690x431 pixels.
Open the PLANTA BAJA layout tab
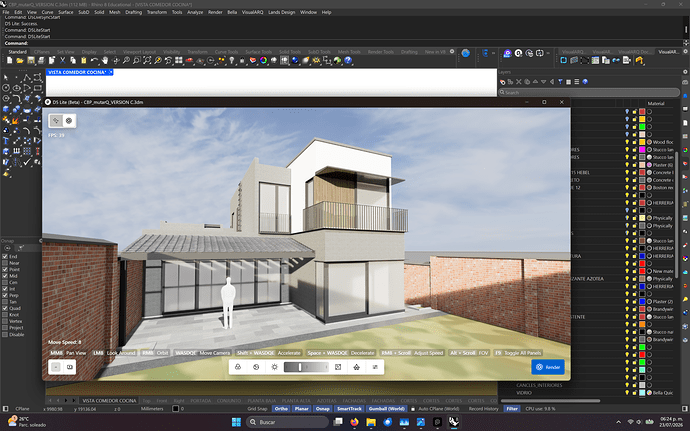[261, 401]
